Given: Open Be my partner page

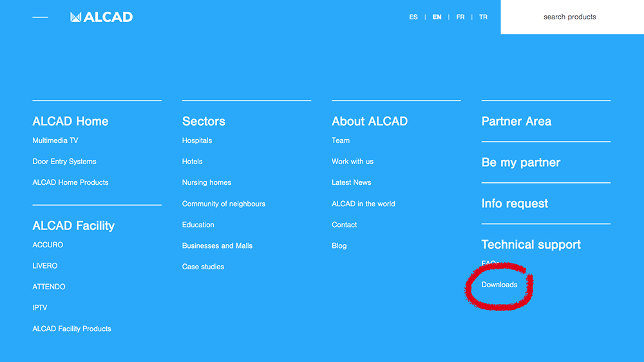Looking at the screenshot, I should pyautogui.click(x=521, y=162).
